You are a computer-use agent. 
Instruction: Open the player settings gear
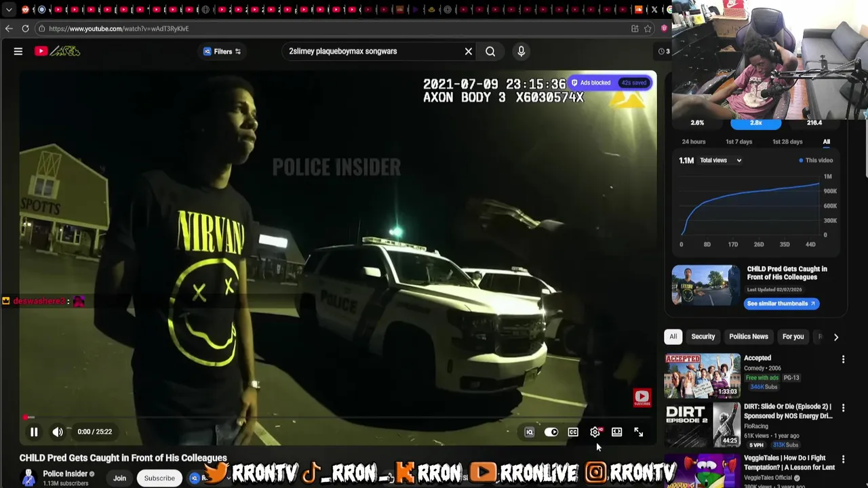(x=595, y=432)
